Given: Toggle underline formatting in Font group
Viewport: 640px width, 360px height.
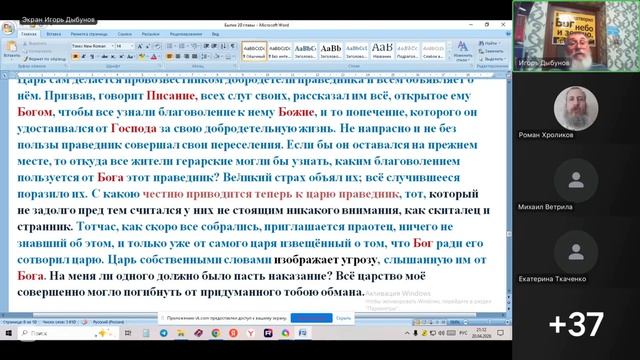Looking at the screenshot, I should [x=92, y=56].
